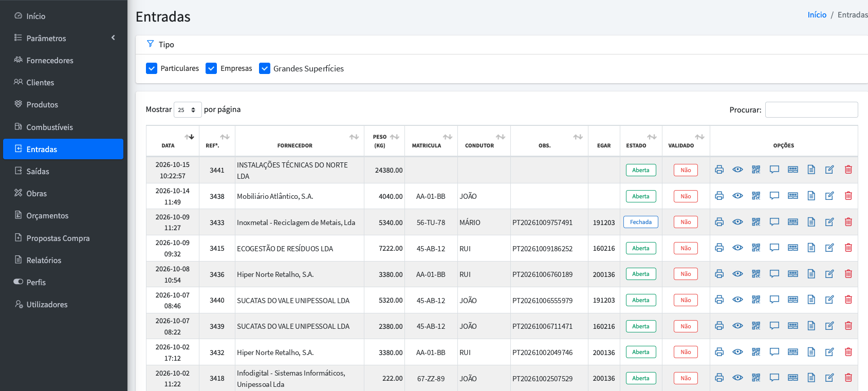Open document icon for entry 3438

[811, 196]
